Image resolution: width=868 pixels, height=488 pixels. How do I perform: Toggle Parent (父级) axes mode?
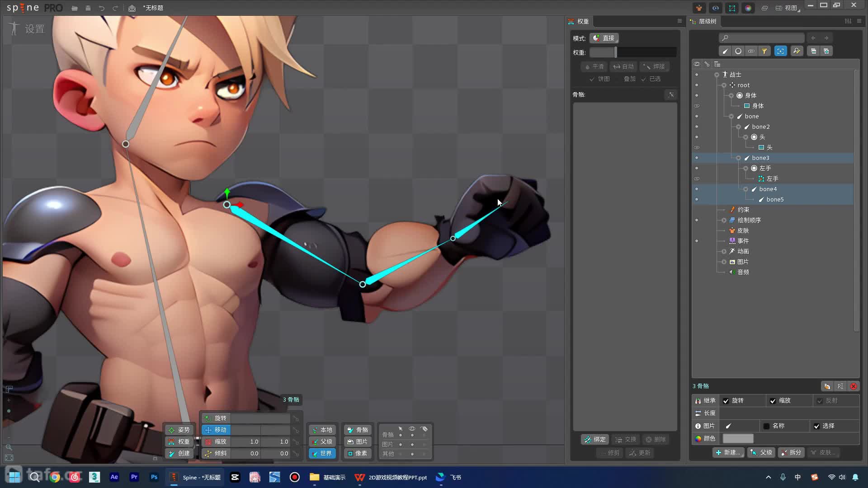coord(322,442)
